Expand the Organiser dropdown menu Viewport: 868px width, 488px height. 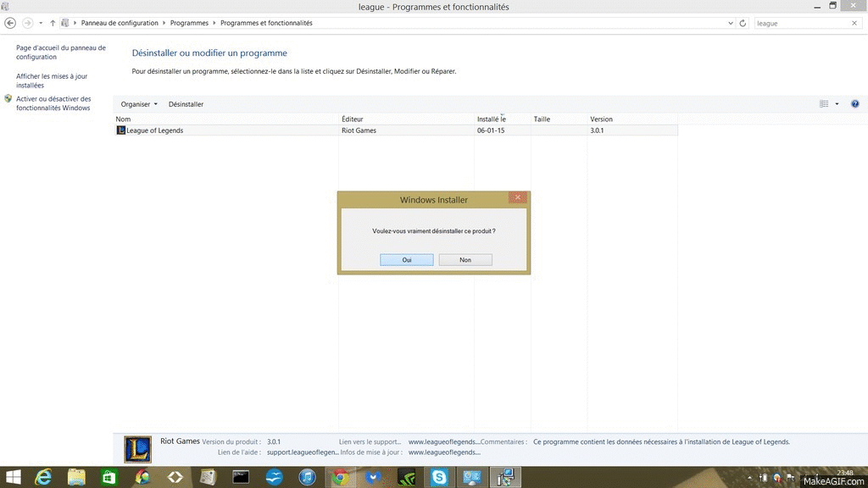tap(139, 104)
